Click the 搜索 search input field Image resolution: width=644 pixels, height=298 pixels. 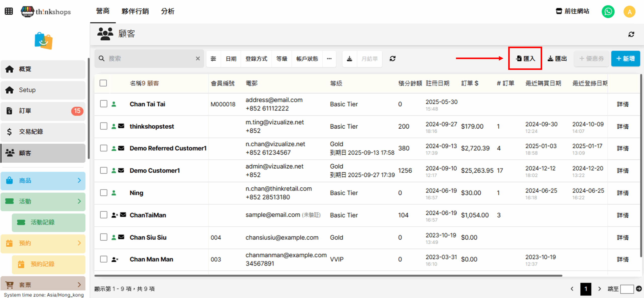[150, 59]
